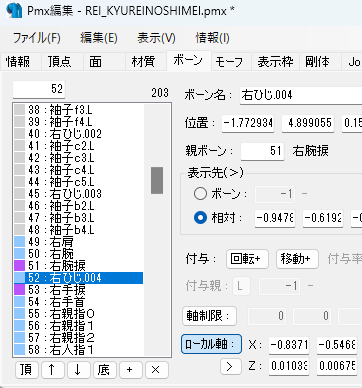
Task: Click the ボーン名 field with 右ひじ.004
Action: pos(301,95)
